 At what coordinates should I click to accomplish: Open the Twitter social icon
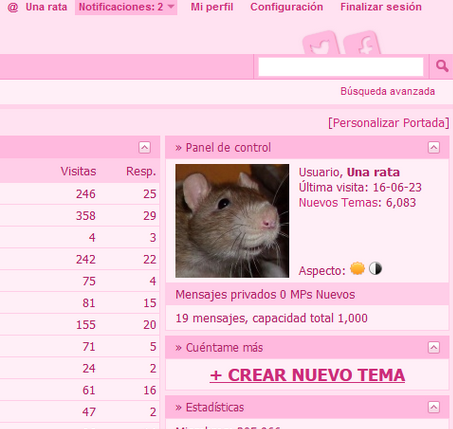(321, 43)
